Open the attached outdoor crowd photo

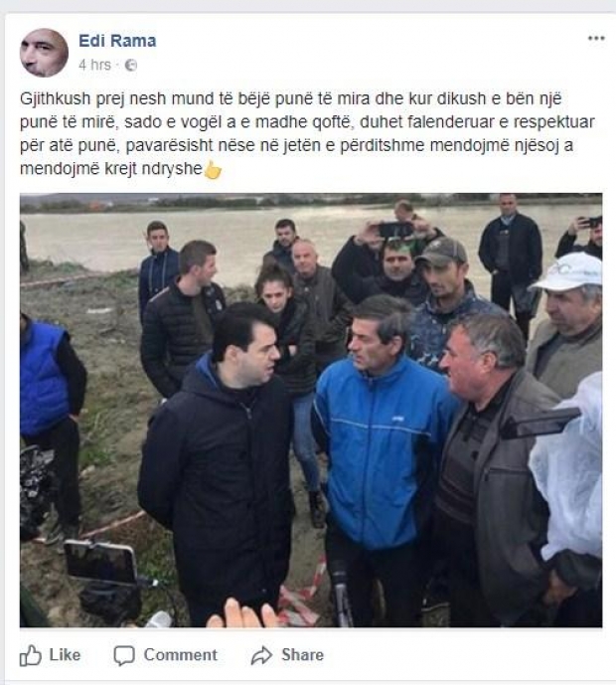[311, 411]
